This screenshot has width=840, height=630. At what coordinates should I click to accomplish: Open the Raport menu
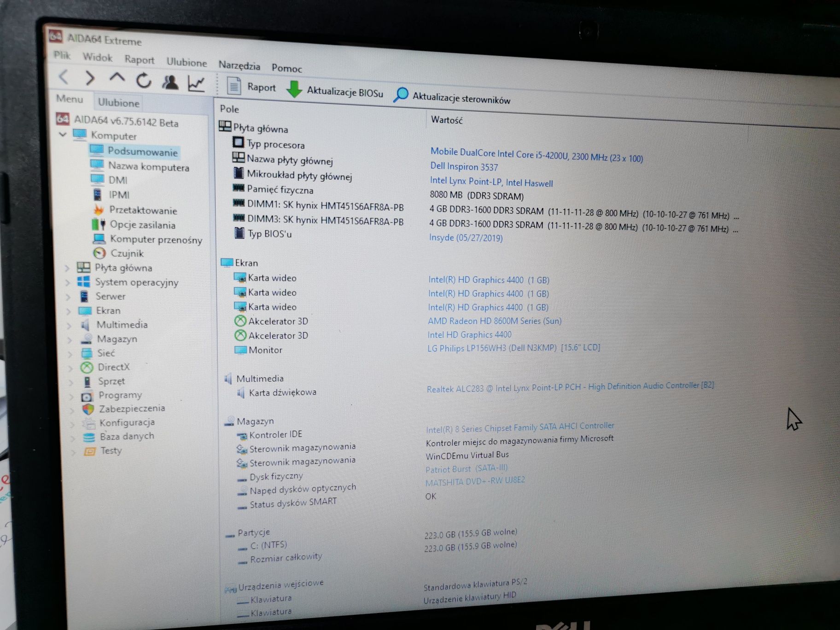140,59
